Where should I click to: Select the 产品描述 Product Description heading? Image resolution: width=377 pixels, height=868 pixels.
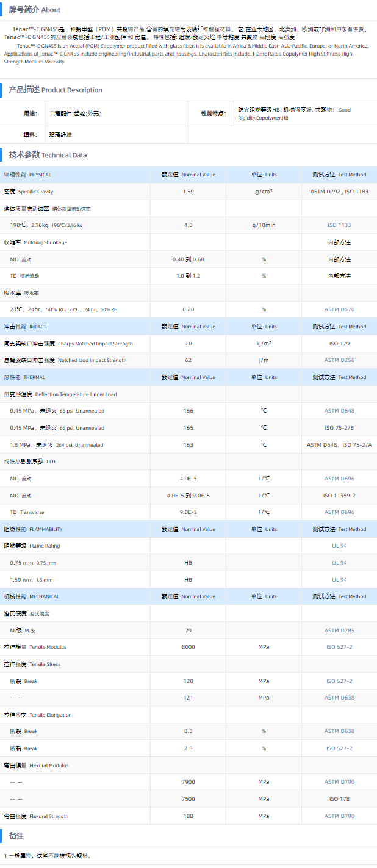point(55,90)
